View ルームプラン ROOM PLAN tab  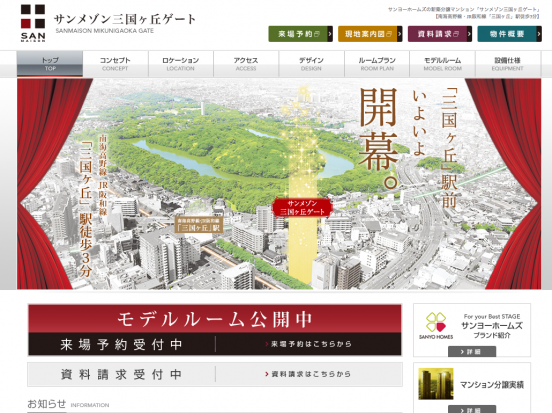(x=377, y=64)
